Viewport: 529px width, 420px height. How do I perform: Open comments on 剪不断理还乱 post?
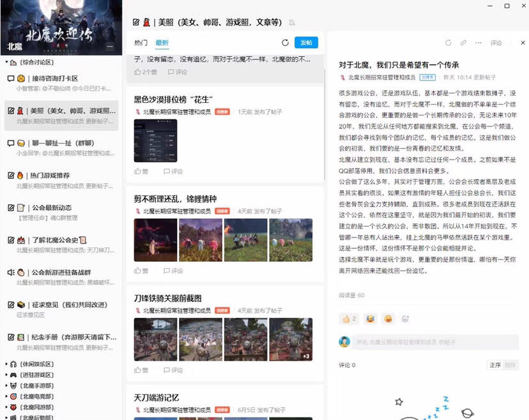173,271
